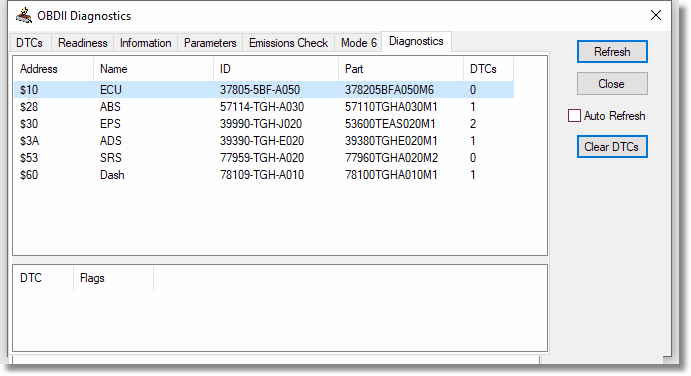Click ID 77959-TGH-A020
691x376 pixels.
(x=262, y=158)
